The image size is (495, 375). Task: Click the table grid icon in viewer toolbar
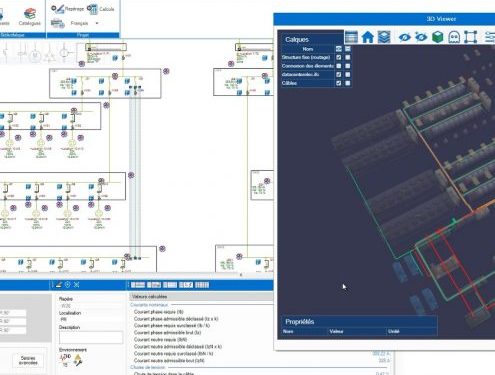(x=351, y=37)
